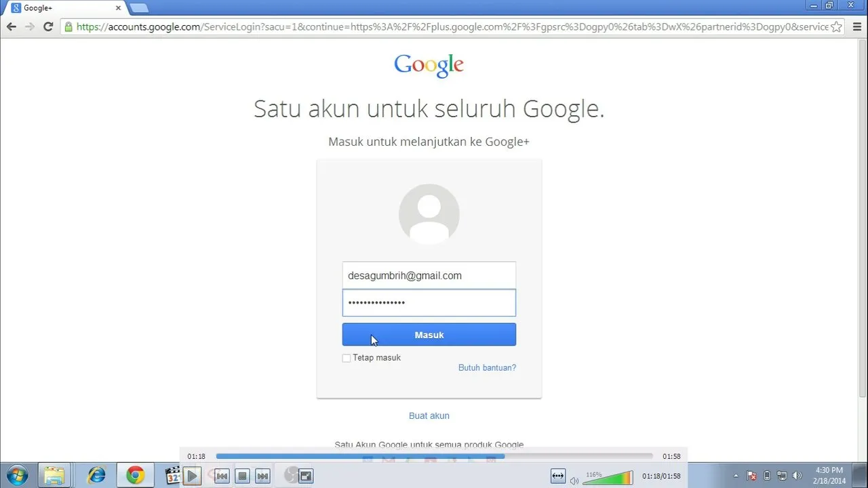Show hidden system tray icons arrow
The image size is (868, 488).
coord(736,475)
